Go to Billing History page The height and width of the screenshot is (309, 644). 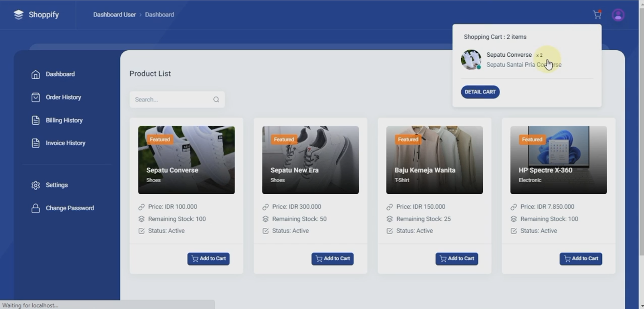pyautogui.click(x=64, y=120)
